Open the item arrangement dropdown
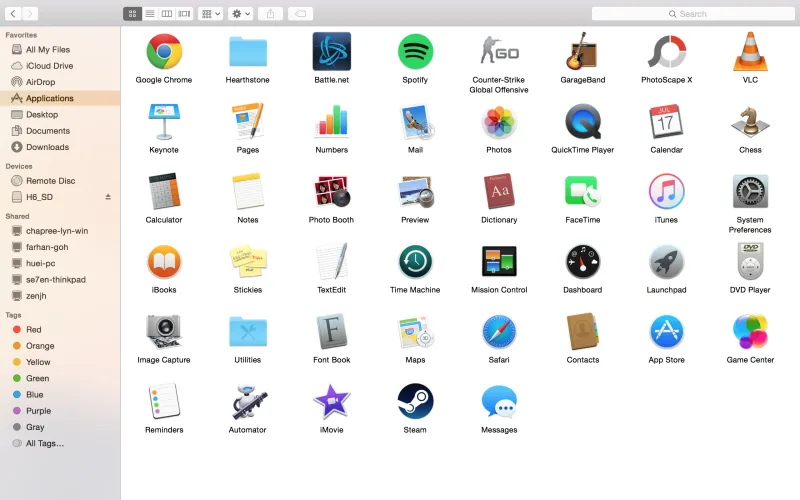 tap(211, 14)
